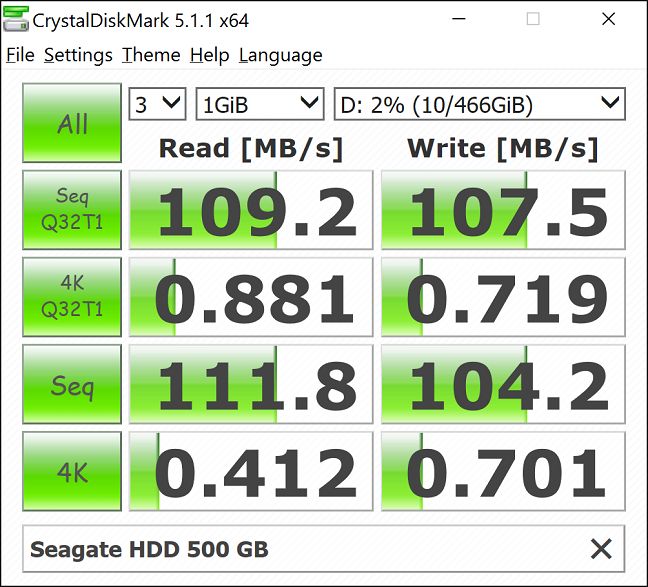The height and width of the screenshot is (587, 648).
Task: Run the 4K Q32T1 benchmark
Action: click(72, 297)
